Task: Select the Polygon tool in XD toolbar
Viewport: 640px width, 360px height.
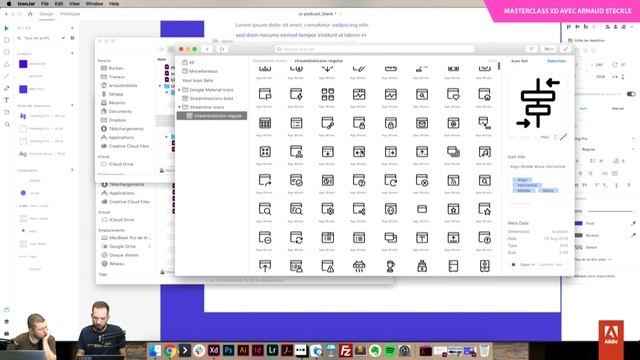Action: (x=6, y=64)
